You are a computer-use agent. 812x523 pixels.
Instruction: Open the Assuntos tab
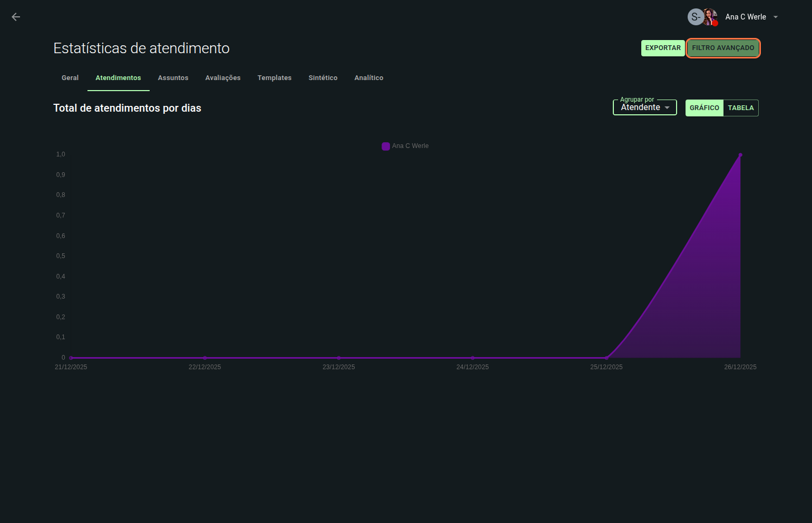[173, 78]
